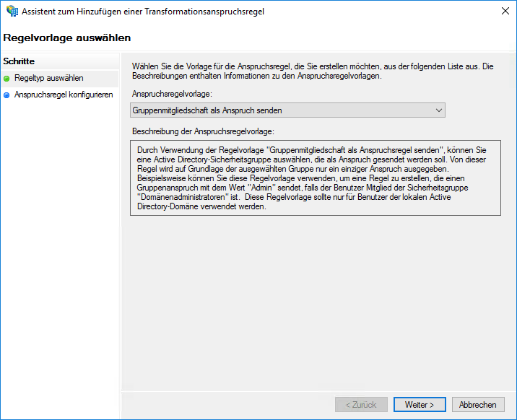The width and height of the screenshot is (517, 420).
Task: Click Abbrechen to cancel the wizard
Action: tap(477, 405)
